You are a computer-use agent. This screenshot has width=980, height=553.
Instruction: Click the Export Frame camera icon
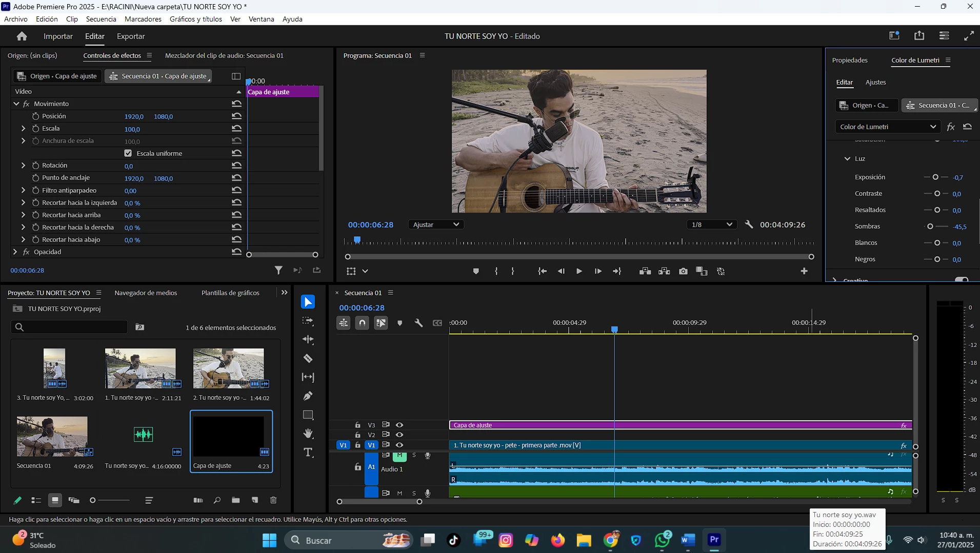pos(683,271)
